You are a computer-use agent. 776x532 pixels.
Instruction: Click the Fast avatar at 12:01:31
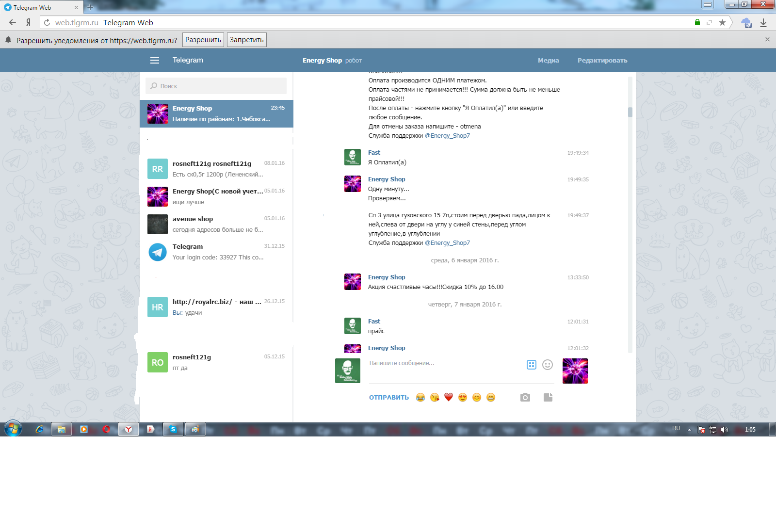[x=353, y=326]
